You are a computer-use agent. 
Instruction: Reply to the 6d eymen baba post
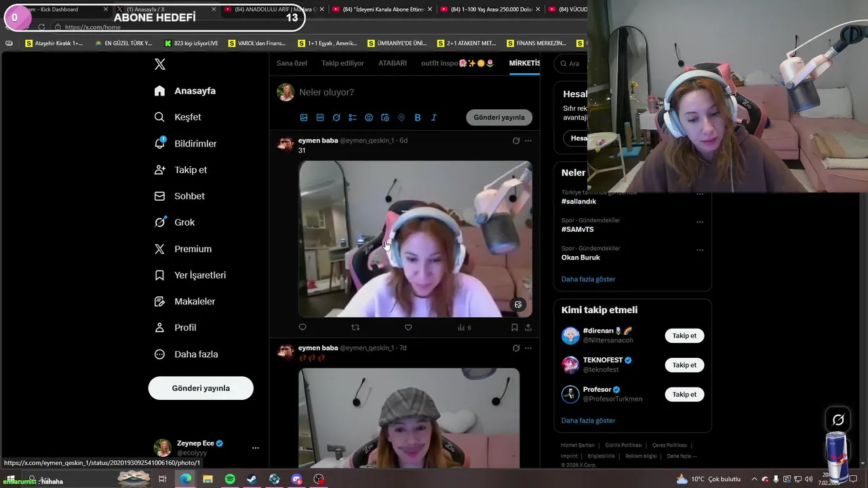coord(302,327)
